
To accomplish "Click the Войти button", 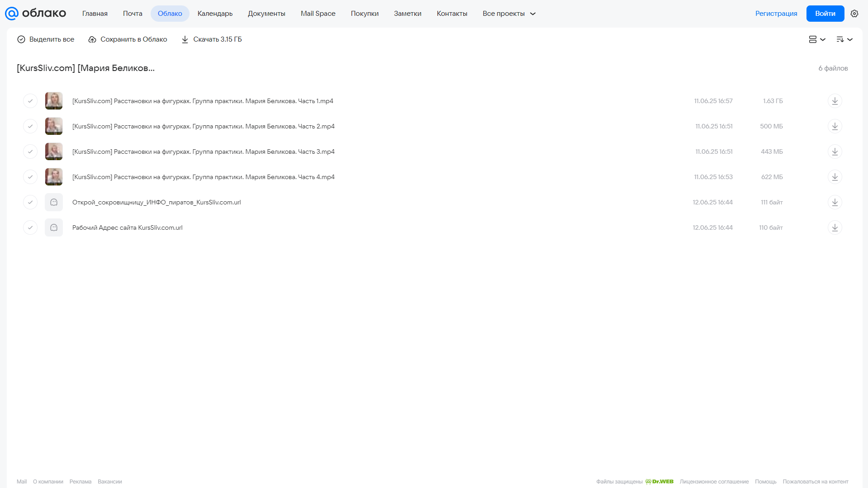I will tap(825, 14).
